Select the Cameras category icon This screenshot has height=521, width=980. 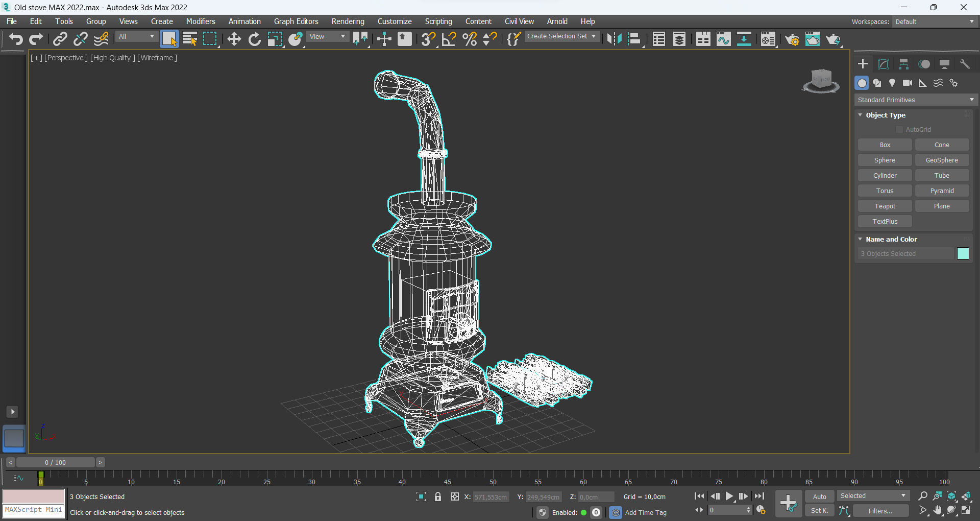908,83
